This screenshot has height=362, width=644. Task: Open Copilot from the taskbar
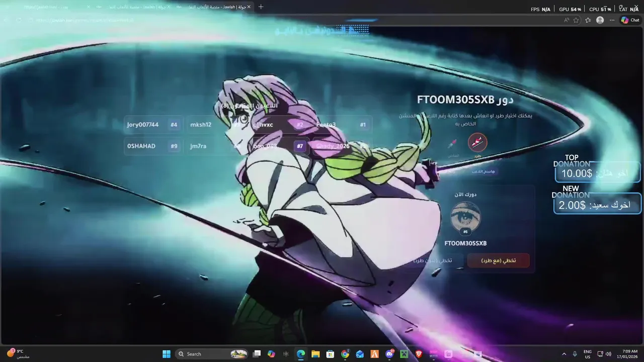(271, 354)
